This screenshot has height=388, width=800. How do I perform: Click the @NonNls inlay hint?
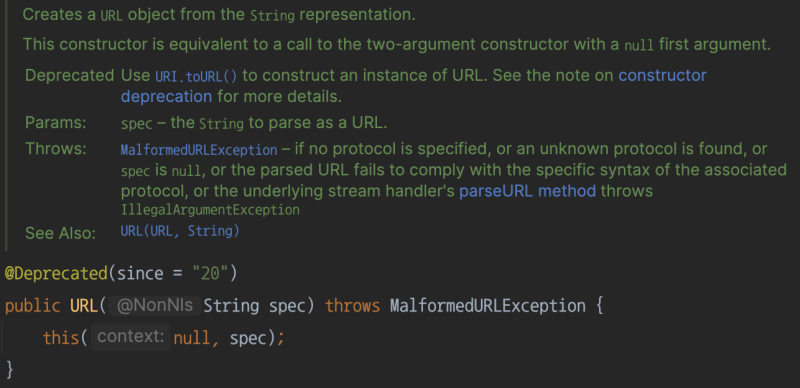coord(155,306)
